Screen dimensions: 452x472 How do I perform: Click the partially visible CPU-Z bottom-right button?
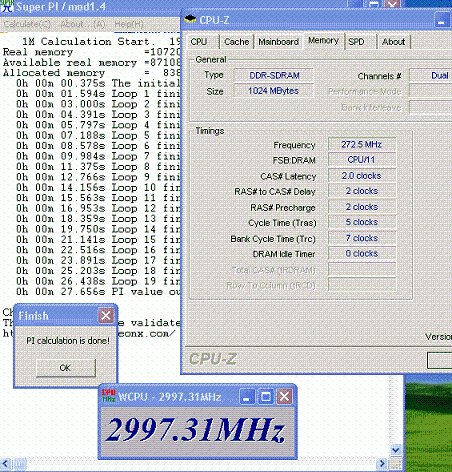click(439, 360)
